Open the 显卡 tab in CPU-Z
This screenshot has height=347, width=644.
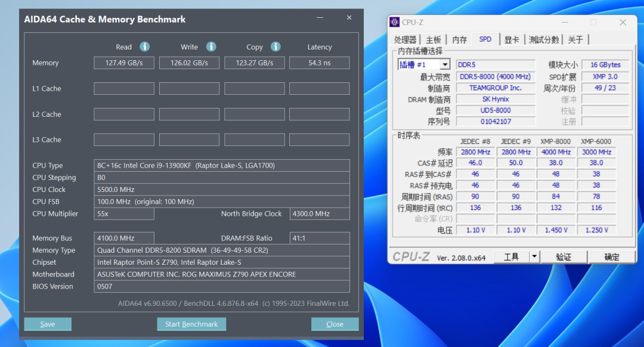[512, 40]
